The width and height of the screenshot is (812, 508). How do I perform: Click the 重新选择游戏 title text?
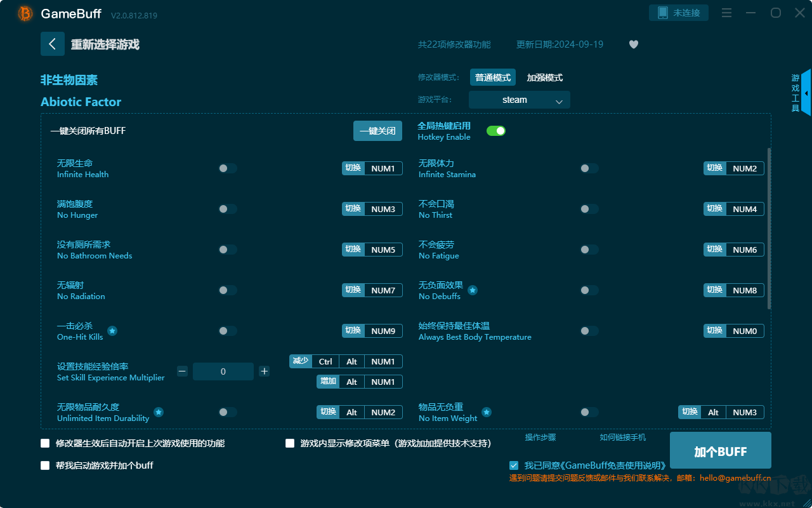pos(105,44)
